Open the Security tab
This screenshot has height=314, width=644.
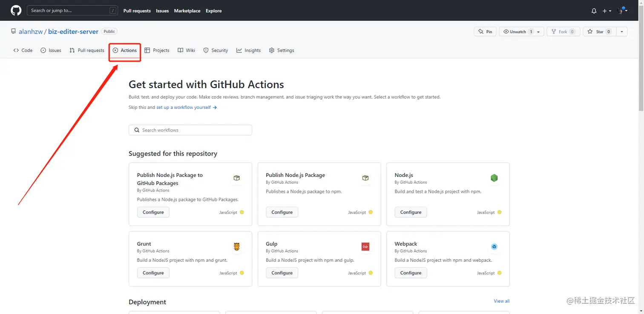tap(216, 50)
